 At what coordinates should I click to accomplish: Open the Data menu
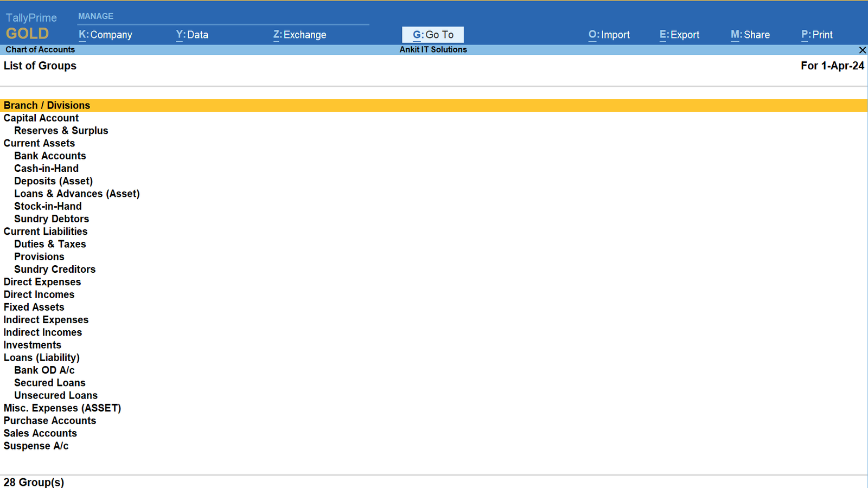192,35
